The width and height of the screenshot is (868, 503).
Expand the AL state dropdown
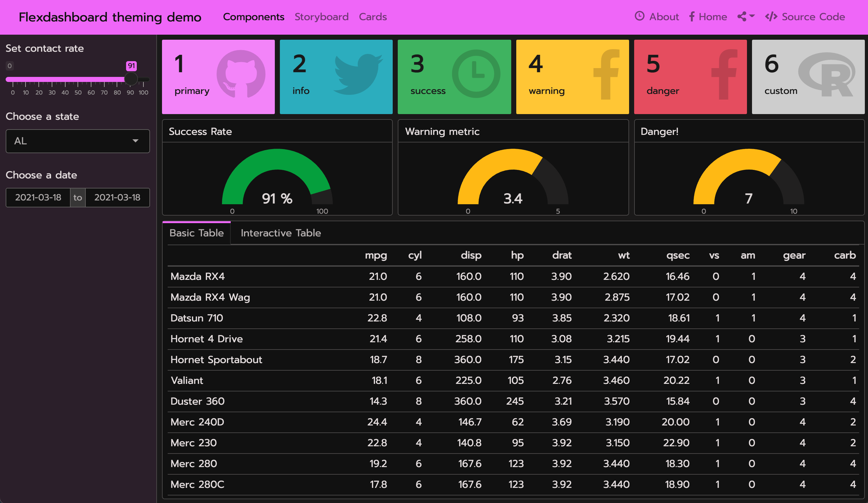pyautogui.click(x=78, y=141)
